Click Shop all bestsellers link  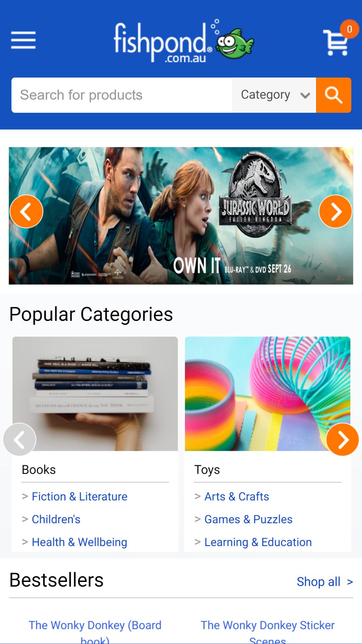(x=325, y=582)
